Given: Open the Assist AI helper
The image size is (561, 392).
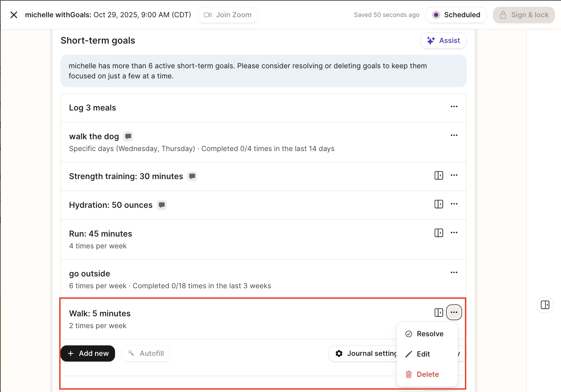Looking at the screenshot, I should click(x=443, y=41).
